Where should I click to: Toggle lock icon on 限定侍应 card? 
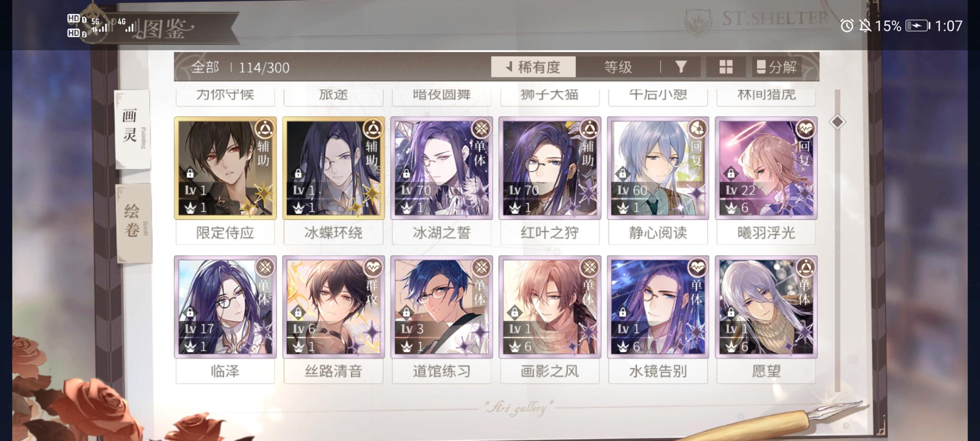coord(190,174)
